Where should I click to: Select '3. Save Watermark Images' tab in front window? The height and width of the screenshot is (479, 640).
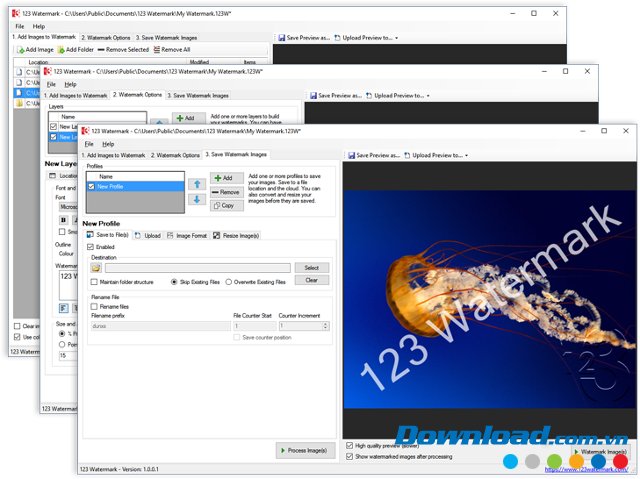pos(236,155)
